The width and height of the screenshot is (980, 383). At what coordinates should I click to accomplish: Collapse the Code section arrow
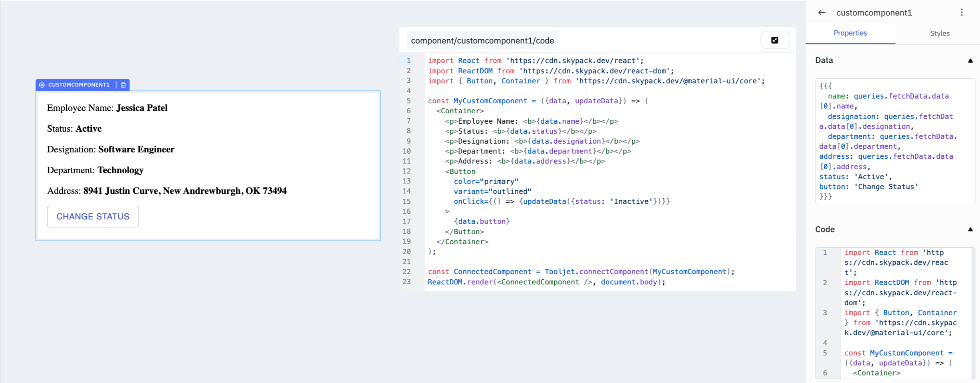coord(970,229)
